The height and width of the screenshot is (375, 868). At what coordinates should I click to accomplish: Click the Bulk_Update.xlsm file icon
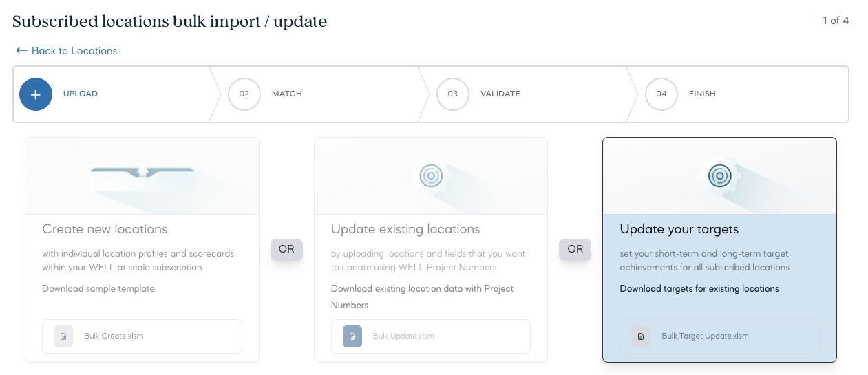tap(352, 336)
